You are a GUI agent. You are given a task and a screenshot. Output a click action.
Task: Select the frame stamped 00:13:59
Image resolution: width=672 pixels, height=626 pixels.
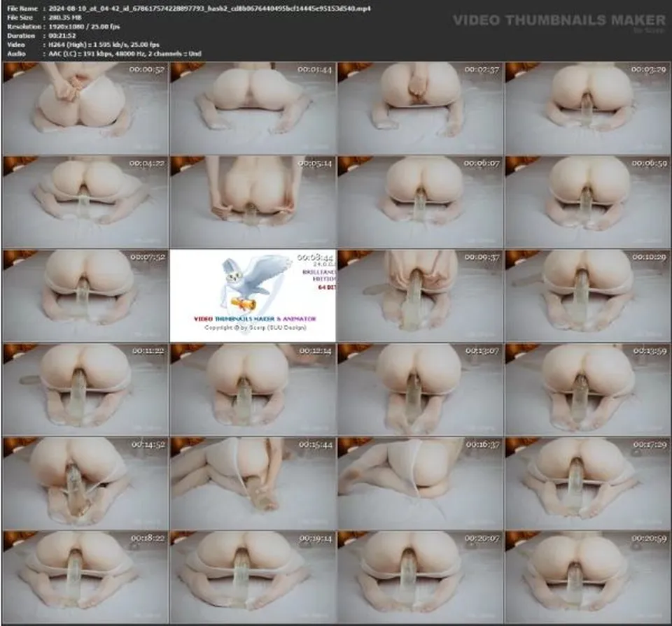tap(588, 390)
